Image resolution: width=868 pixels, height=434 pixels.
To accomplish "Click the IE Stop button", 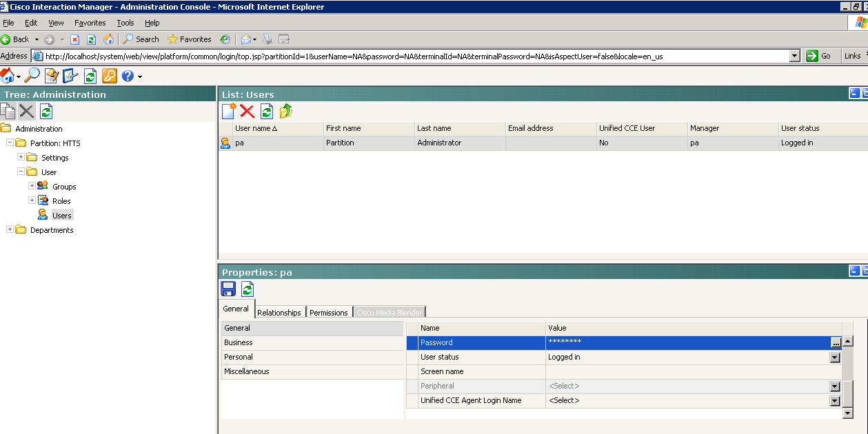I will [75, 39].
